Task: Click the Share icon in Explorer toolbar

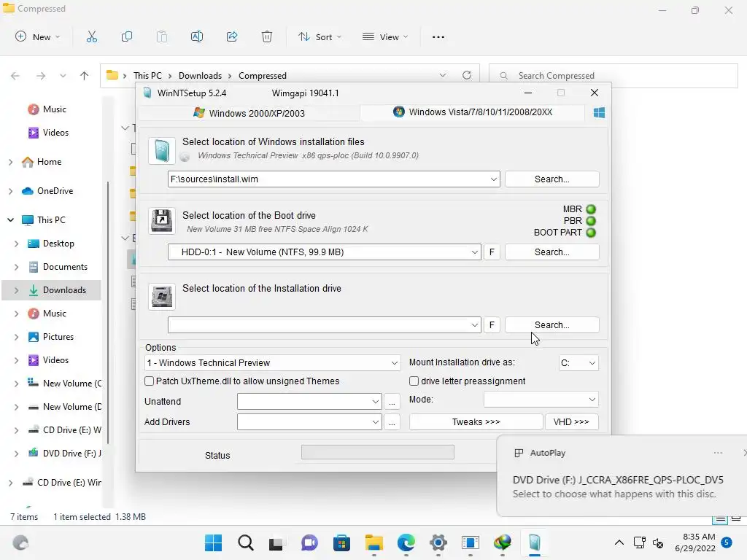Action: coord(232,36)
